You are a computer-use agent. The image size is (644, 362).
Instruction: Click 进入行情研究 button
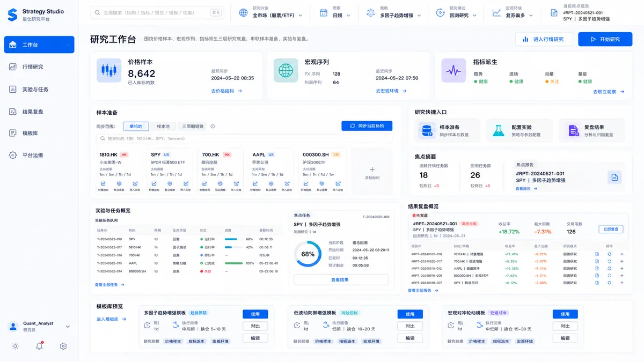[545, 39]
